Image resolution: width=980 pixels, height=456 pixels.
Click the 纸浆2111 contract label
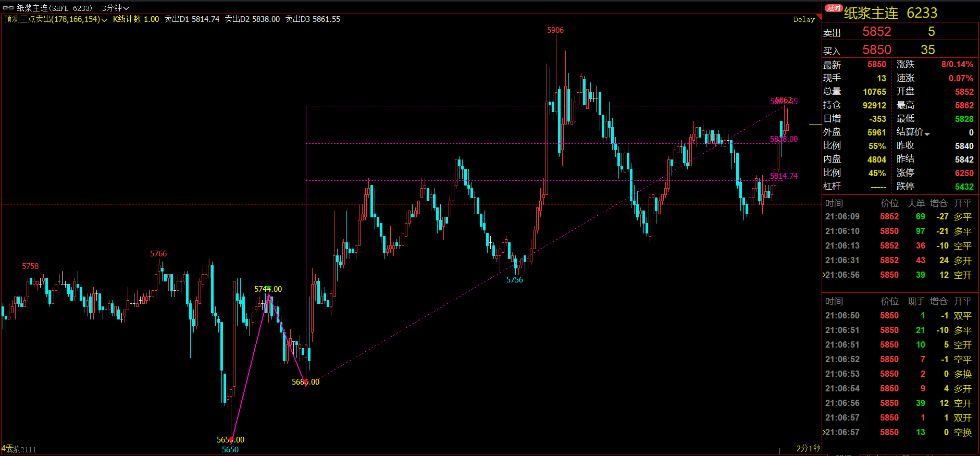(x=21, y=449)
